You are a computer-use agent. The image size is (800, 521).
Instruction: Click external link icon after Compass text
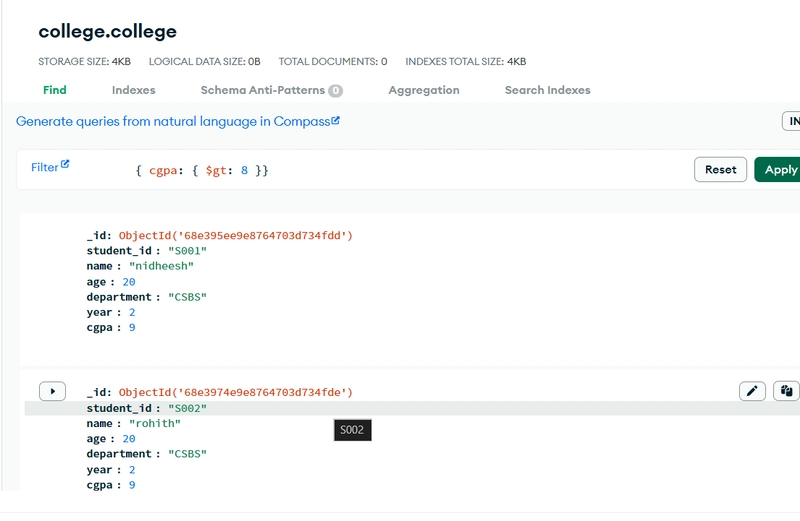336,121
